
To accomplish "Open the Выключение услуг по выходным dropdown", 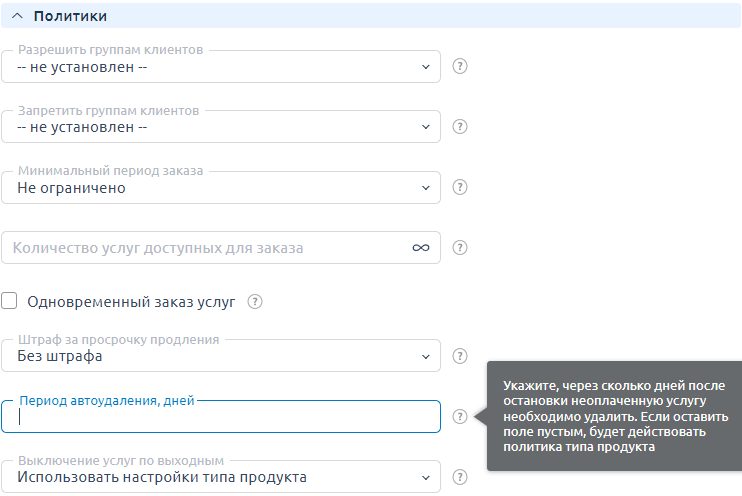I will pyautogui.click(x=220, y=477).
